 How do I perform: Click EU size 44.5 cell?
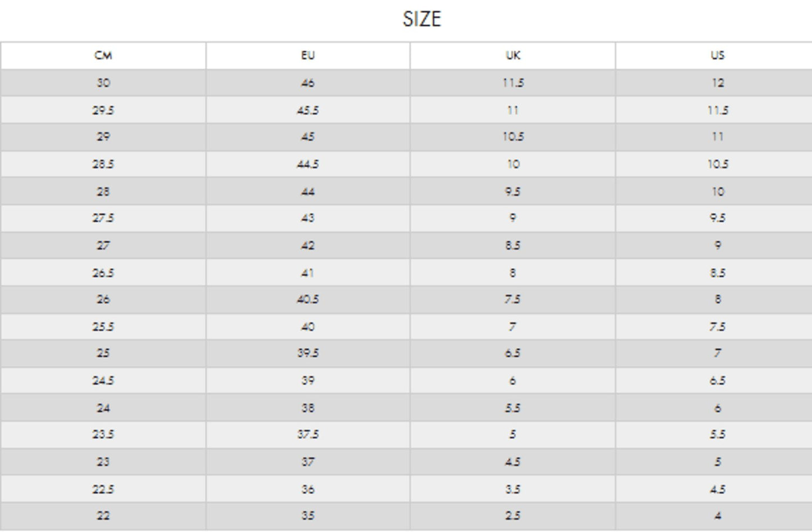307,164
